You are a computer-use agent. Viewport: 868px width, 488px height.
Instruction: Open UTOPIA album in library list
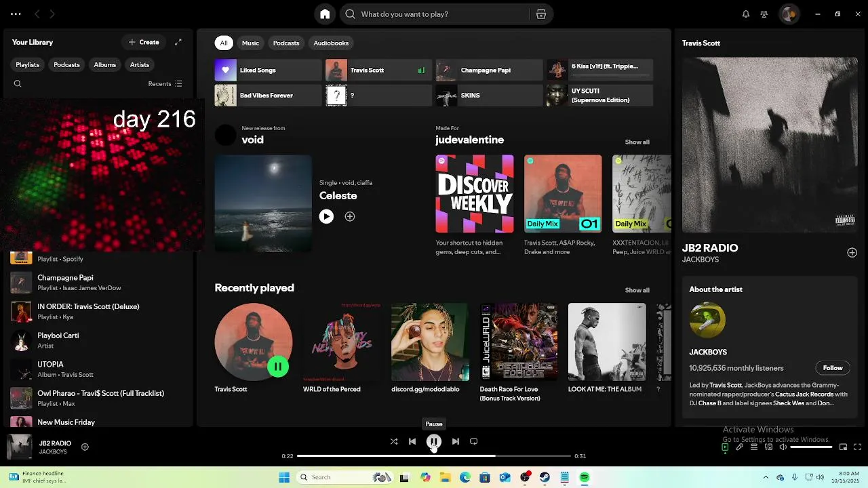(x=98, y=369)
